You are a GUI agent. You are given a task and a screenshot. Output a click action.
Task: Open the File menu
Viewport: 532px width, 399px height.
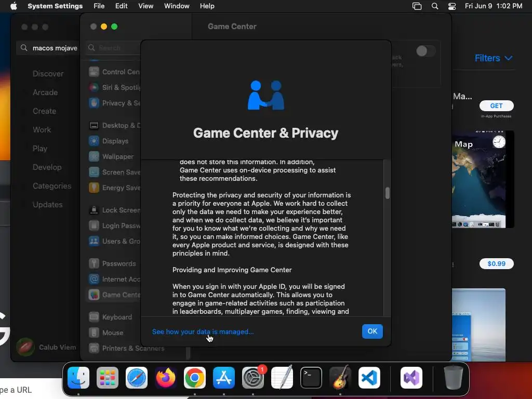tap(99, 6)
